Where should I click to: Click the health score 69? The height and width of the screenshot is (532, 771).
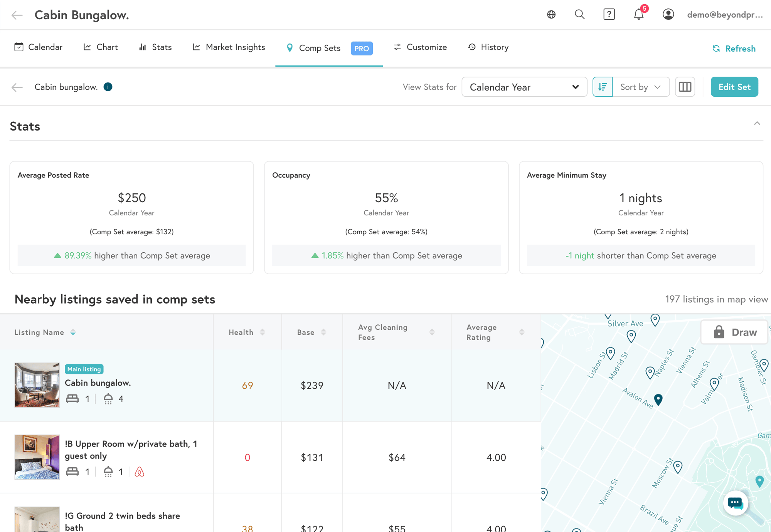point(247,385)
